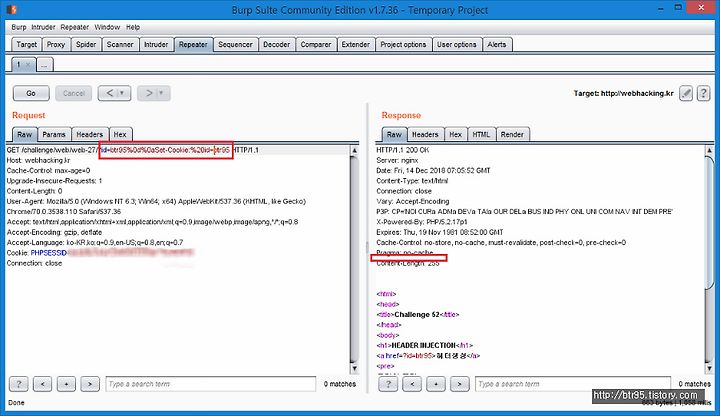Switch to the Spider tab
720x416 pixels.
(86, 45)
